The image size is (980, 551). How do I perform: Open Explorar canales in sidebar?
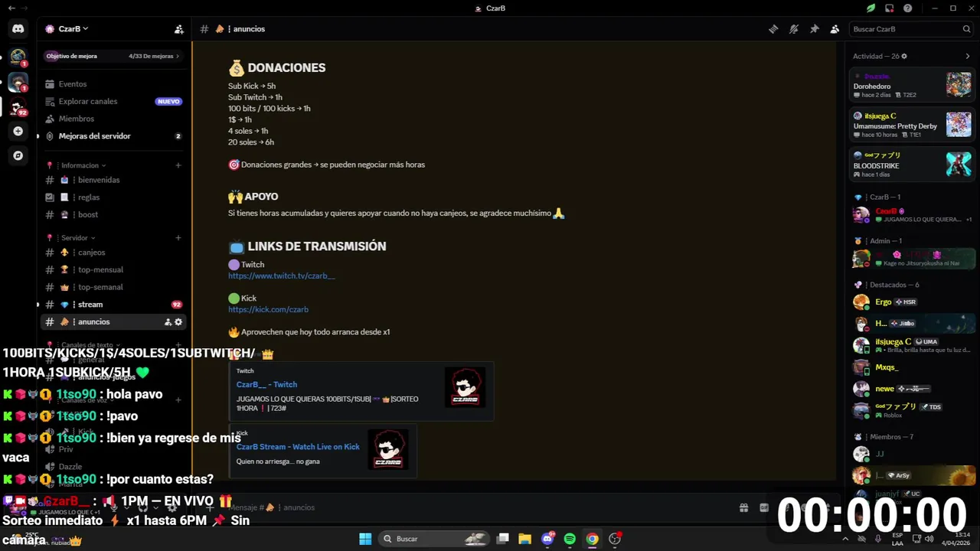point(113,101)
